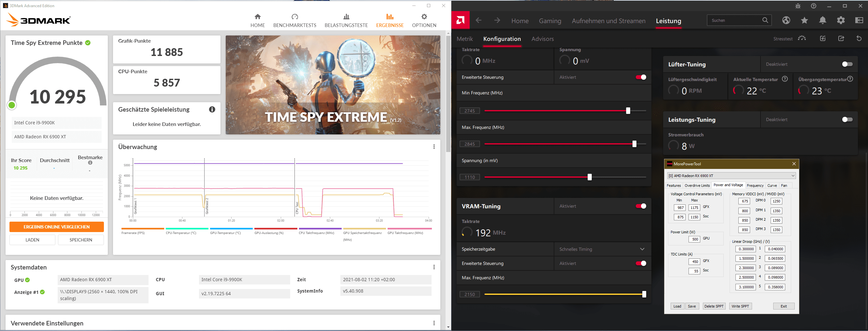Show info for Geschätzte Spieleleistung
Viewport: 868px width, 331px height.
[x=212, y=109]
